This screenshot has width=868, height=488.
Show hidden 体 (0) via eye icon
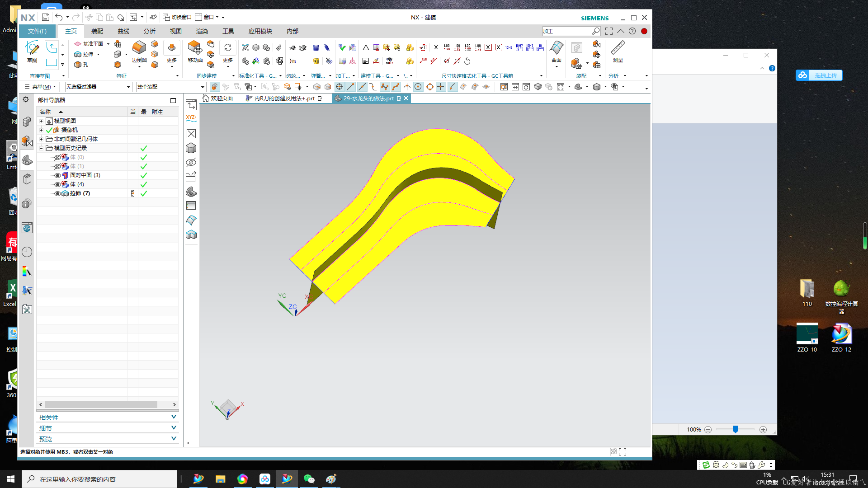tap(57, 157)
